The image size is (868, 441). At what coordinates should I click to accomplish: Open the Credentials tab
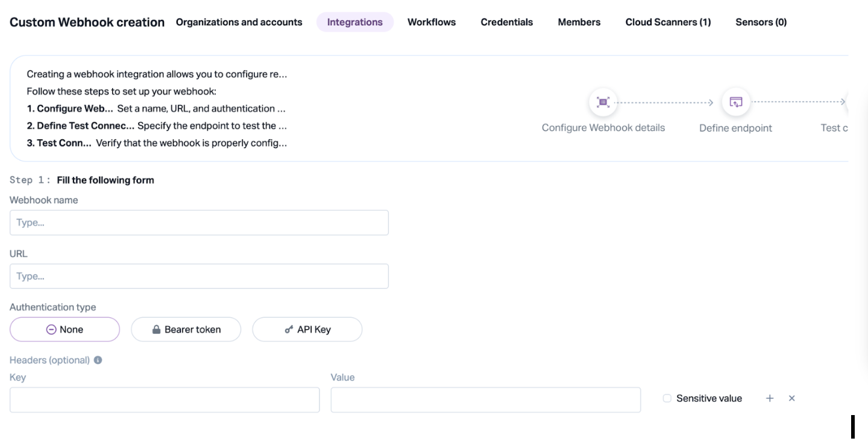pos(506,22)
